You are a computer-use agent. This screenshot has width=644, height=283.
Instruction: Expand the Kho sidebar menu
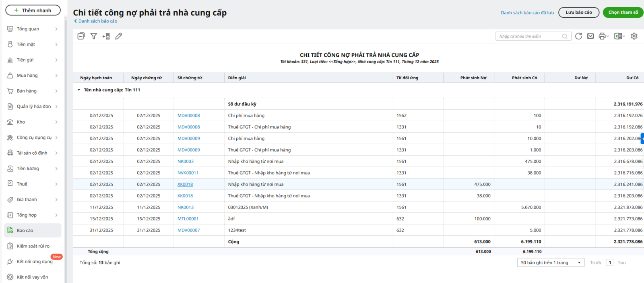[x=32, y=122]
